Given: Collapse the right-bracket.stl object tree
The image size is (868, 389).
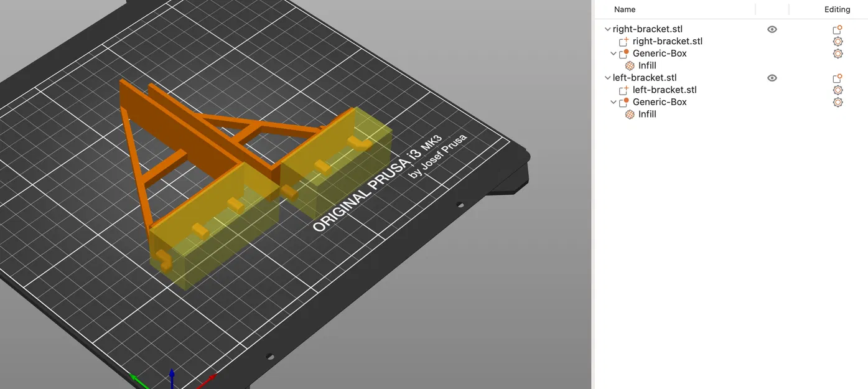Looking at the screenshot, I should (x=608, y=29).
